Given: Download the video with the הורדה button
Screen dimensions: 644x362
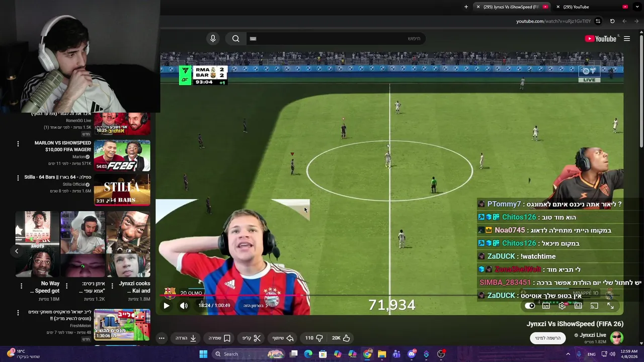Looking at the screenshot, I should [186, 338].
